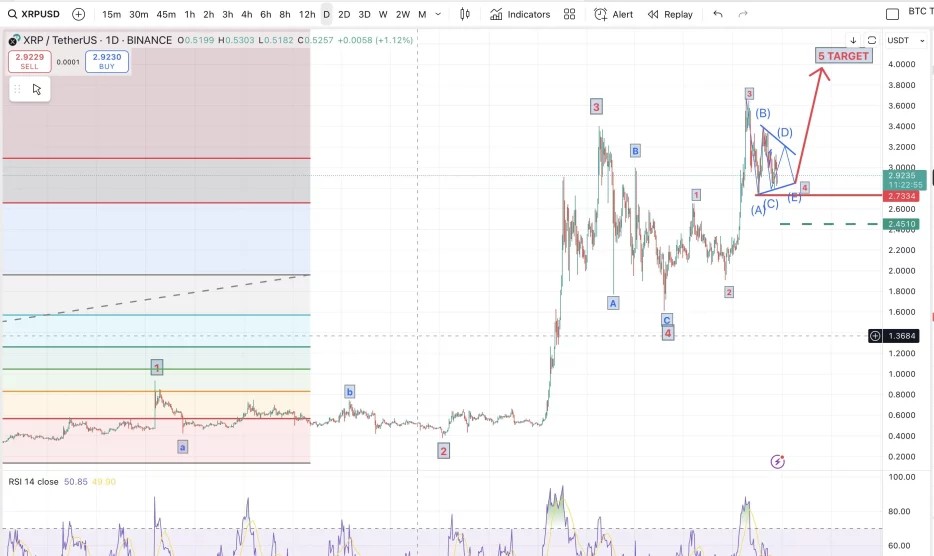Click the RSI 14 close legend
The height and width of the screenshot is (556, 934).
click(x=33, y=482)
